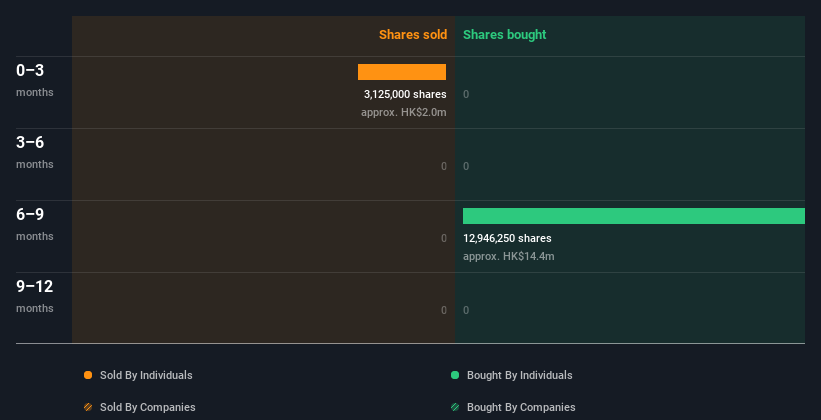
Task: Click the 0–3 months row label
Action: pyautogui.click(x=35, y=80)
